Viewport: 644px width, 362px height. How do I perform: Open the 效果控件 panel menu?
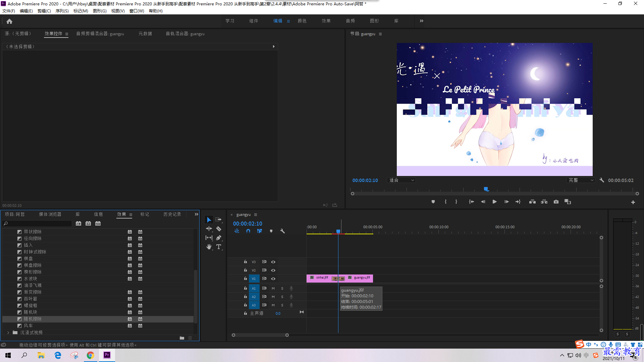(x=67, y=34)
